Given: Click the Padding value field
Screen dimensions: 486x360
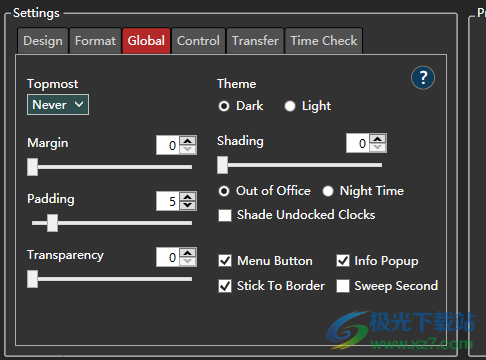Looking at the screenshot, I should 168,201.
